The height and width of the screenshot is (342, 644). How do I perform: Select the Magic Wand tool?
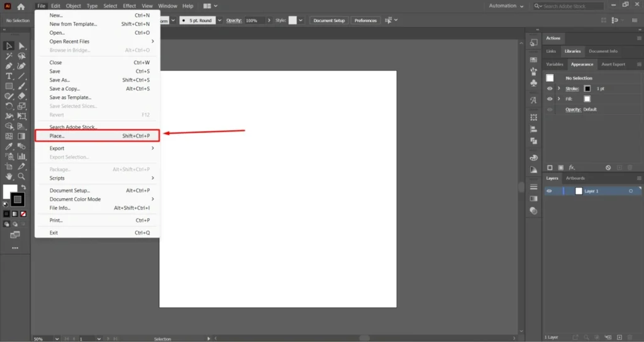click(x=9, y=56)
